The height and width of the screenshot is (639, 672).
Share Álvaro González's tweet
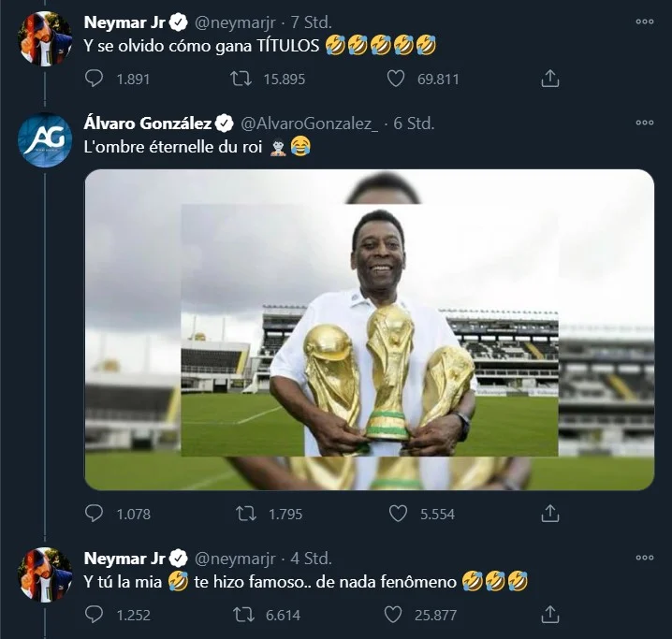pos(551,514)
